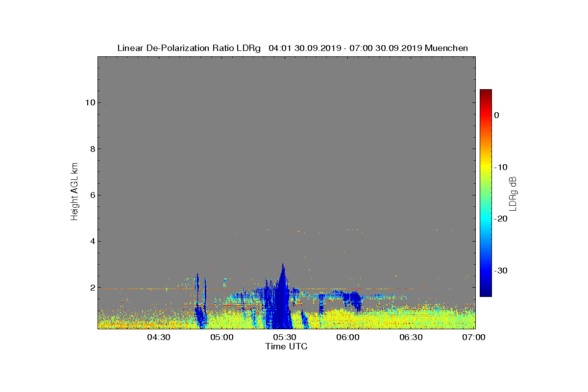Click the "Height AGL km" y-axis label
The image size is (588, 392).
tap(74, 193)
